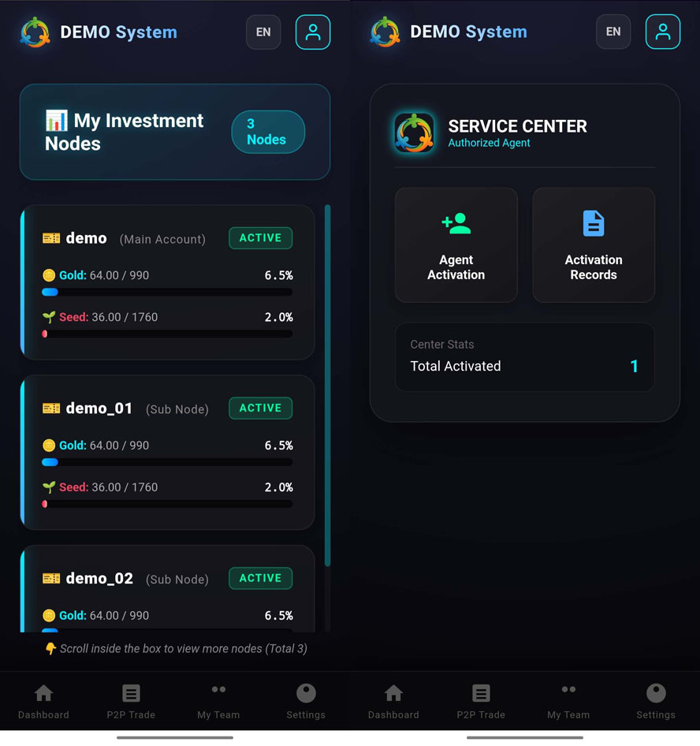
Task: Select the Total Activated stats row
Action: [524, 366]
